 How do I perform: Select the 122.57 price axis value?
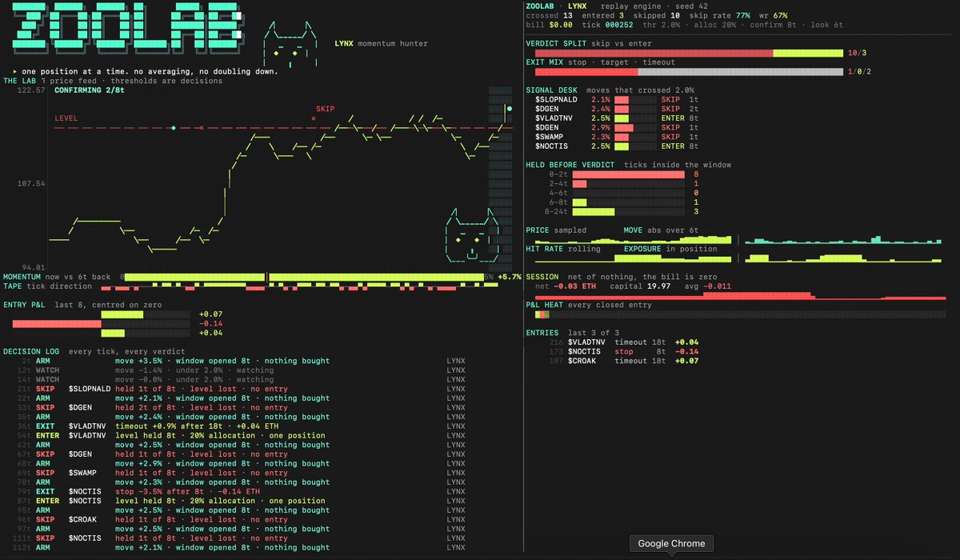point(30,90)
